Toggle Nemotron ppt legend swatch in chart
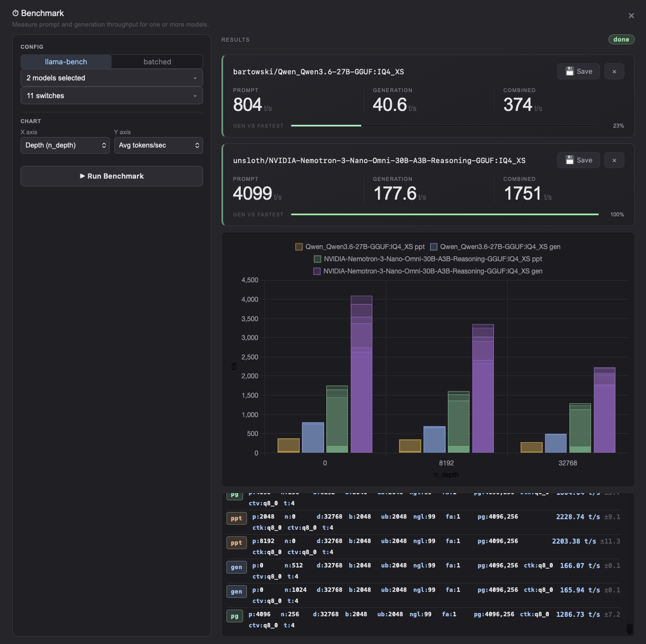 pyautogui.click(x=317, y=259)
